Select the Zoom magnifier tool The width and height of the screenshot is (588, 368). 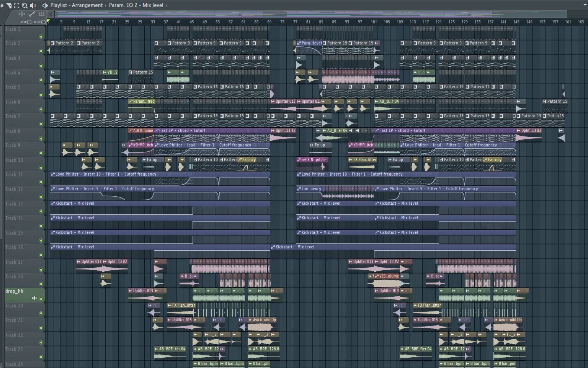click(25, 5)
